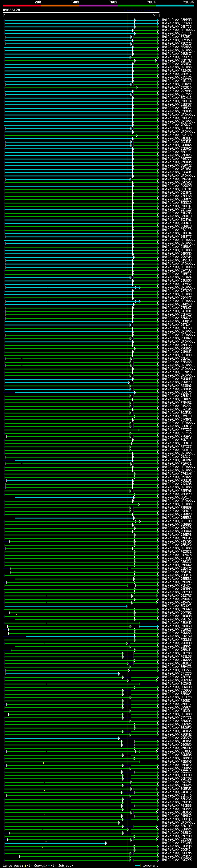This screenshot has height=868, width=197.
Task: Select hit UniRef100_A7TZ37
Action: click(x=177, y=430)
